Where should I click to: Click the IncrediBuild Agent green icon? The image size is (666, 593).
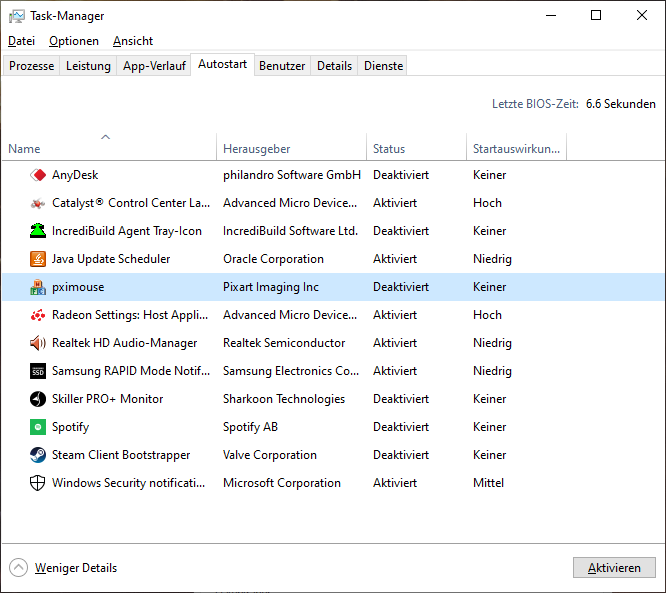pyautogui.click(x=38, y=231)
